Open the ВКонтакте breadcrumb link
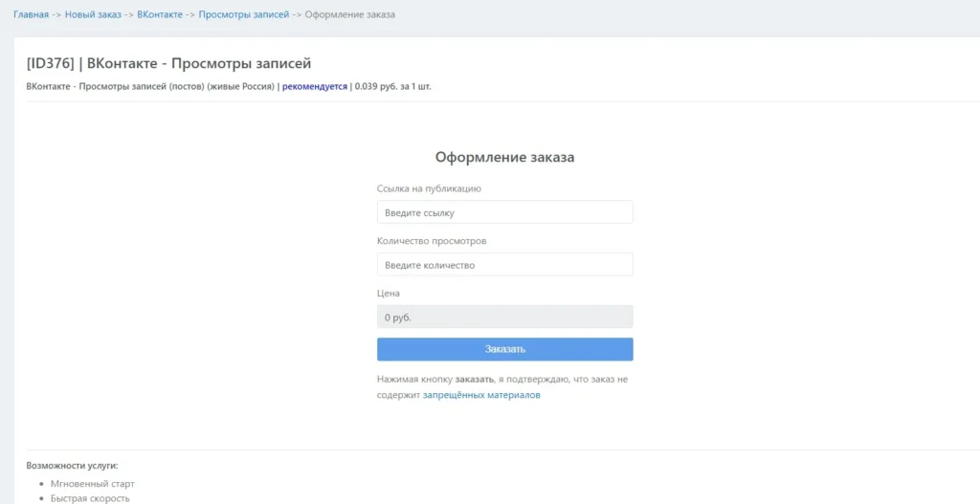This screenshot has width=980, height=504. [x=160, y=14]
